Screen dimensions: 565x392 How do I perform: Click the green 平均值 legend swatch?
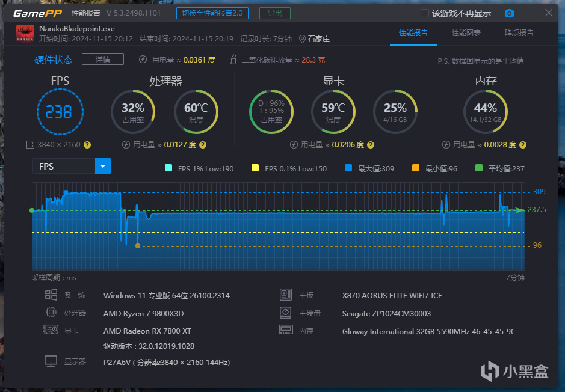[479, 168]
